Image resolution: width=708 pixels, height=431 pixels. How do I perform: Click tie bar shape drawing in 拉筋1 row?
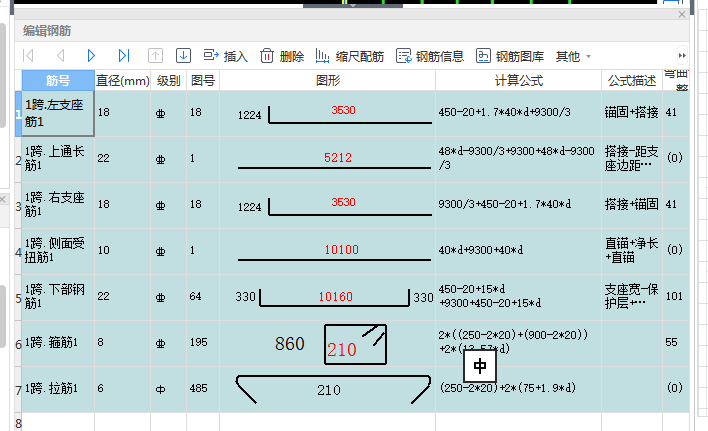[x=333, y=389]
